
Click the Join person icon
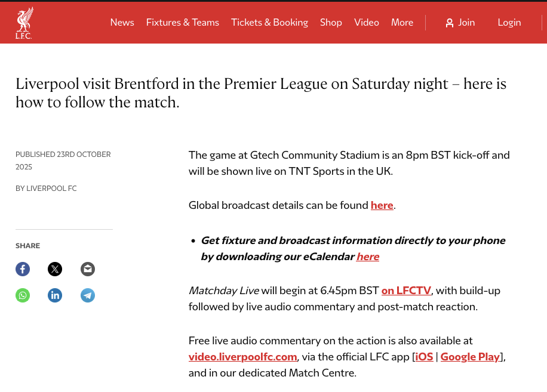[450, 23]
